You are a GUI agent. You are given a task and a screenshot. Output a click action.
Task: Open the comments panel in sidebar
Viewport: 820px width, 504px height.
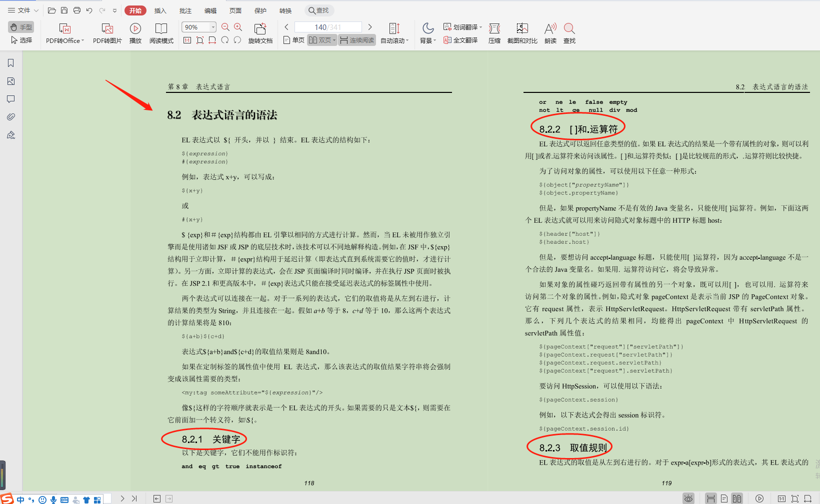coord(11,99)
